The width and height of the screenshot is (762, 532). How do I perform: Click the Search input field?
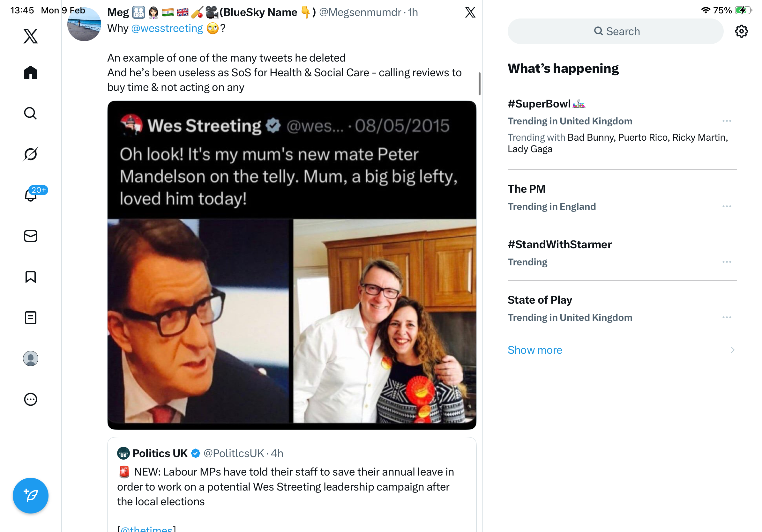(616, 32)
